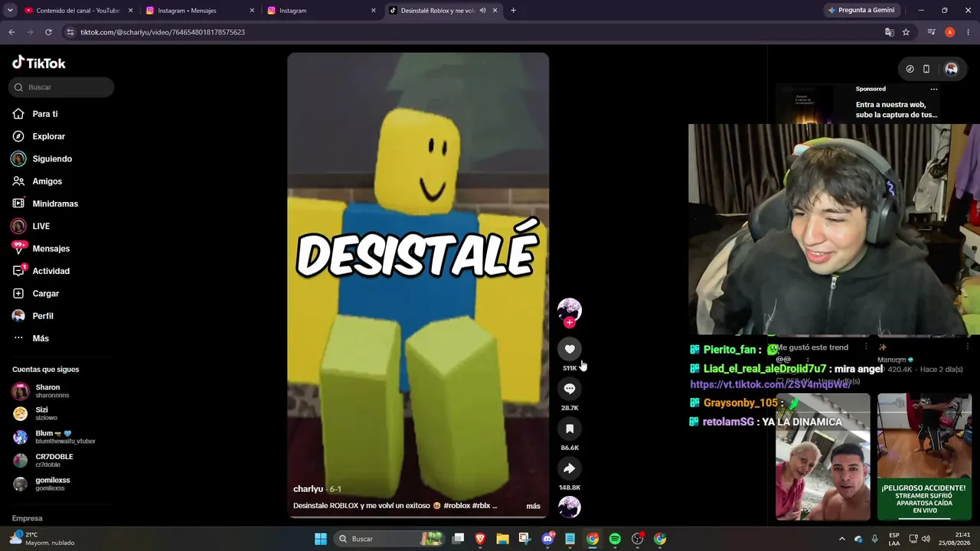The image size is (980, 551).
Task: View site information icon in address bar
Action: (70, 32)
